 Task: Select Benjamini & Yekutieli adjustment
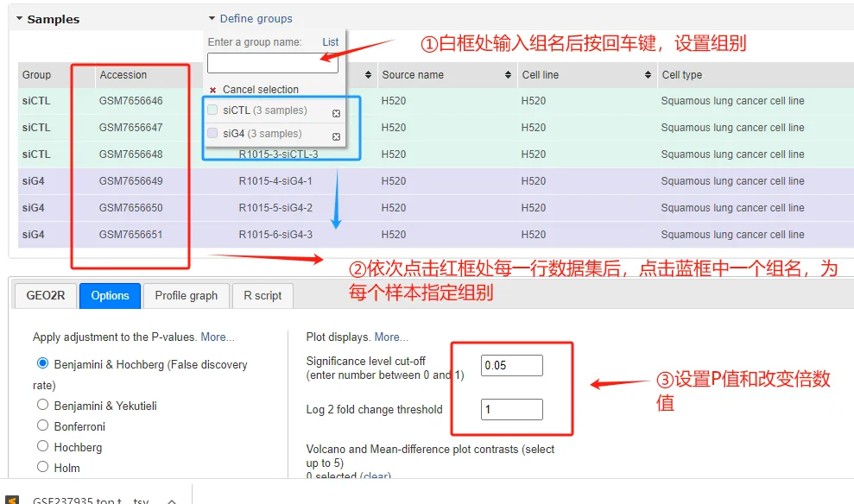(x=42, y=405)
